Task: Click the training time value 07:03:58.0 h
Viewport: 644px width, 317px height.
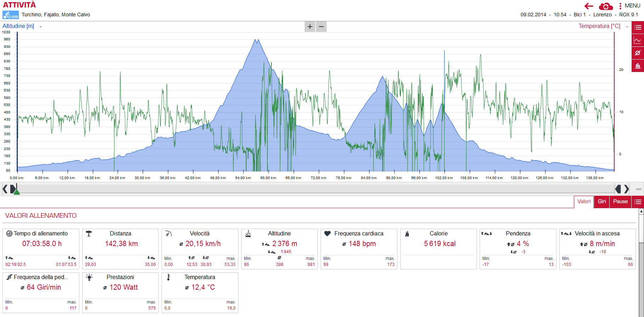Action: (42, 244)
